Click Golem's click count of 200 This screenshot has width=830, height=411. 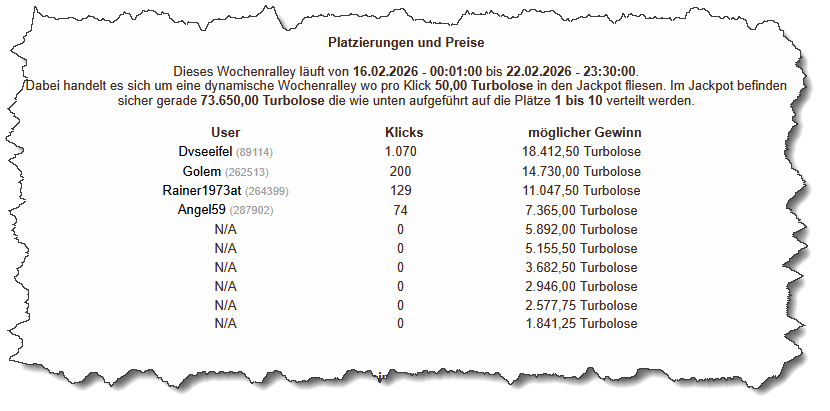click(400, 171)
